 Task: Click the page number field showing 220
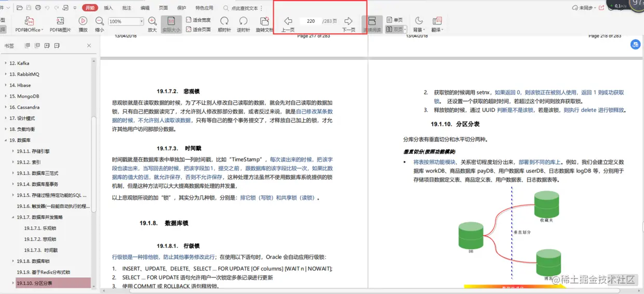click(x=311, y=21)
